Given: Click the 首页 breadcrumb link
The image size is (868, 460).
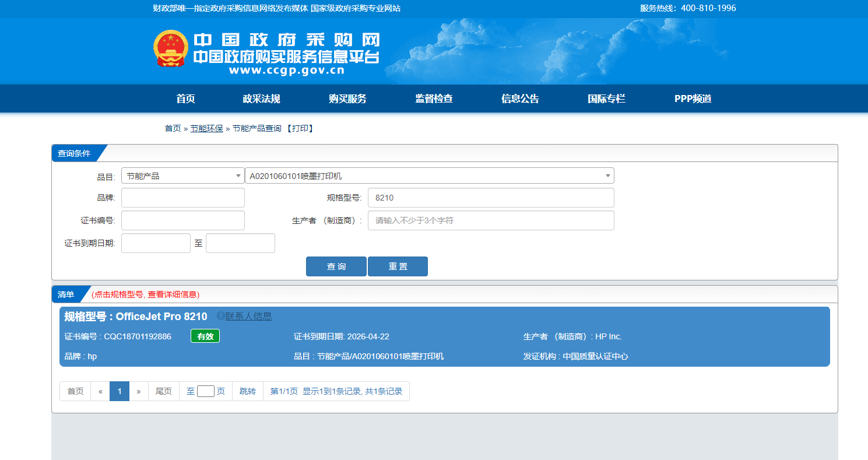Looking at the screenshot, I should coord(173,128).
